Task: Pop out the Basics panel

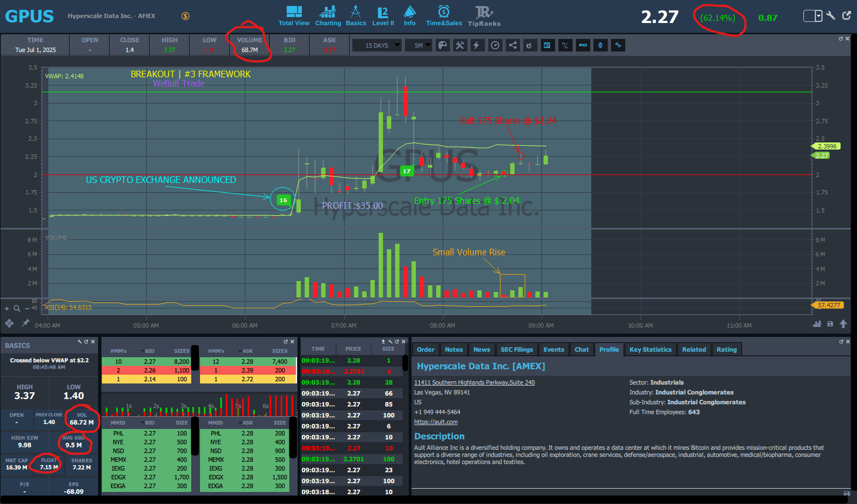Action: pyautogui.click(x=86, y=341)
